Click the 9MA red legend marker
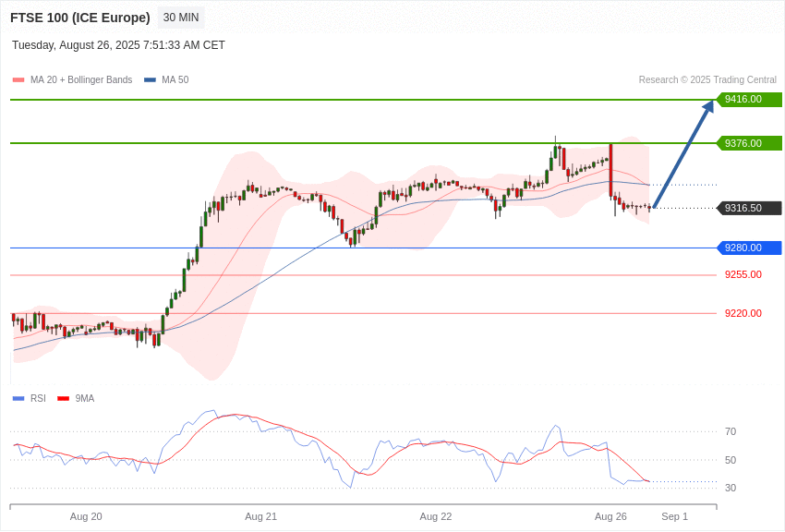785x532 pixels. pyautogui.click(x=63, y=398)
